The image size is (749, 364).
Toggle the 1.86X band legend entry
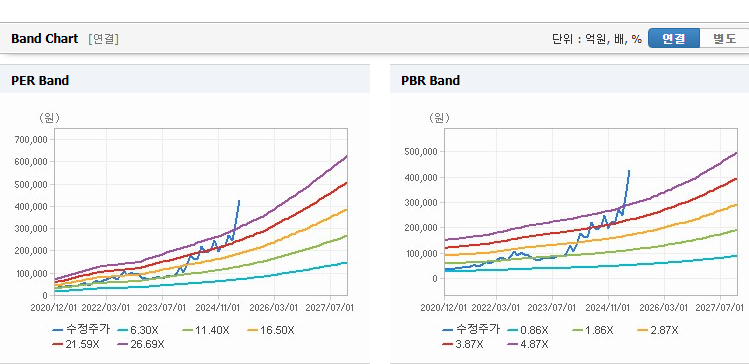592,330
